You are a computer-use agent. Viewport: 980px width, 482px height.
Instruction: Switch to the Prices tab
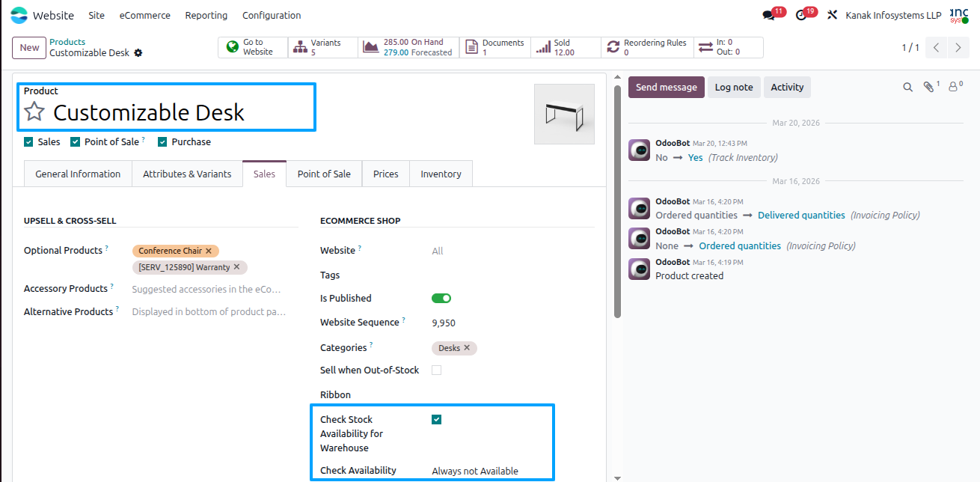click(386, 174)
